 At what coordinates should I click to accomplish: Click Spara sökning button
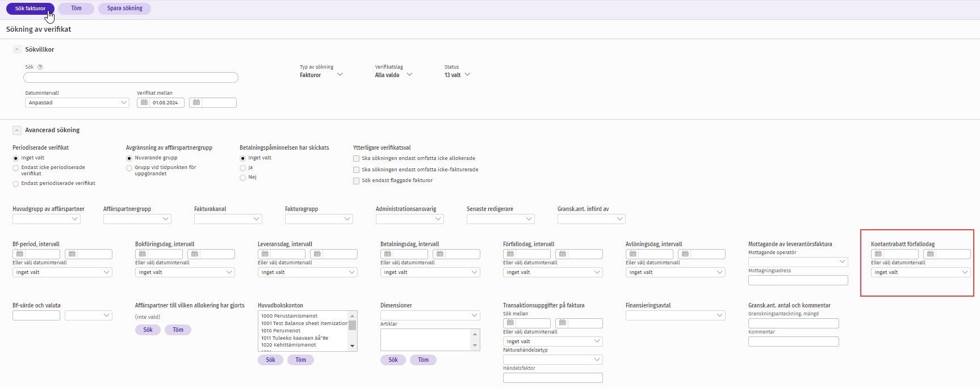click(x=125, y=9)
